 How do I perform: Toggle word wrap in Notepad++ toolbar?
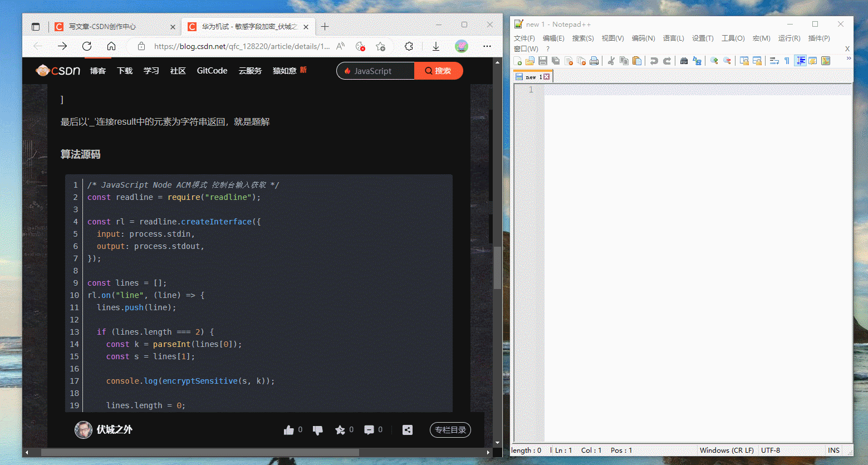tap(774, 61)
